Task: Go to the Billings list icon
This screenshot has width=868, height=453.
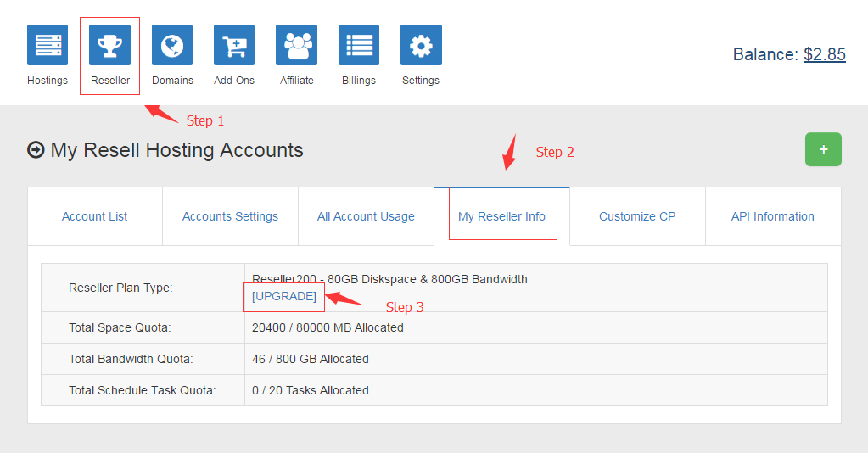Action: click(359, 45)
